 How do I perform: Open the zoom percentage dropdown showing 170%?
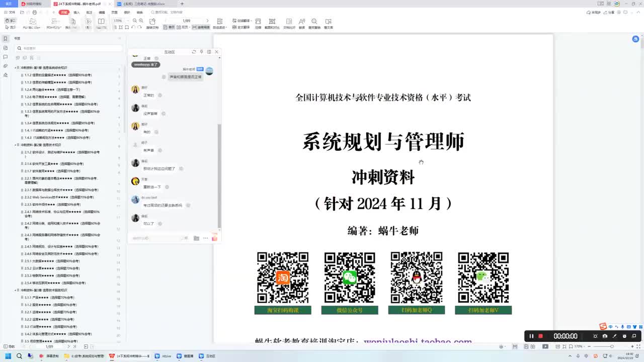121,21
